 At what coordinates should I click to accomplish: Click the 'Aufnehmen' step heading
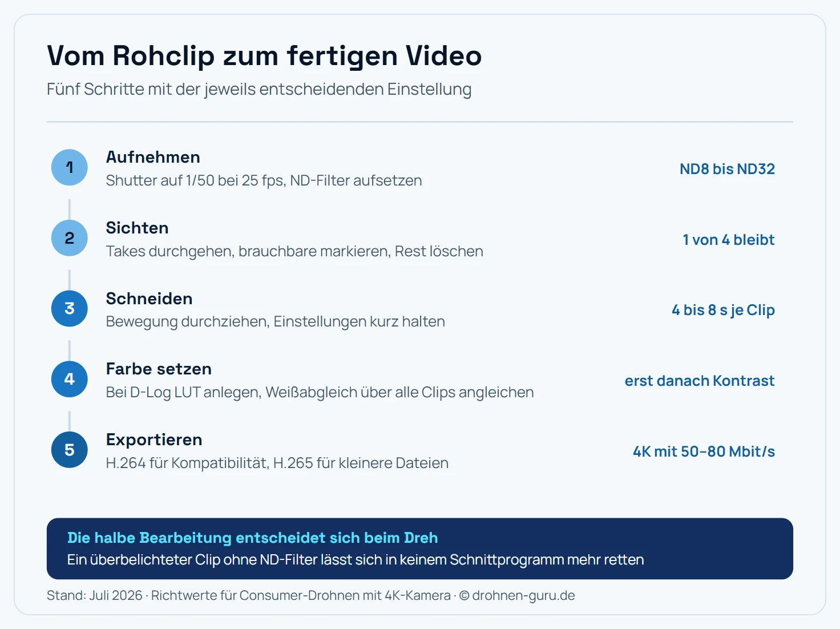pyautogui.click(x=153, y=157)
